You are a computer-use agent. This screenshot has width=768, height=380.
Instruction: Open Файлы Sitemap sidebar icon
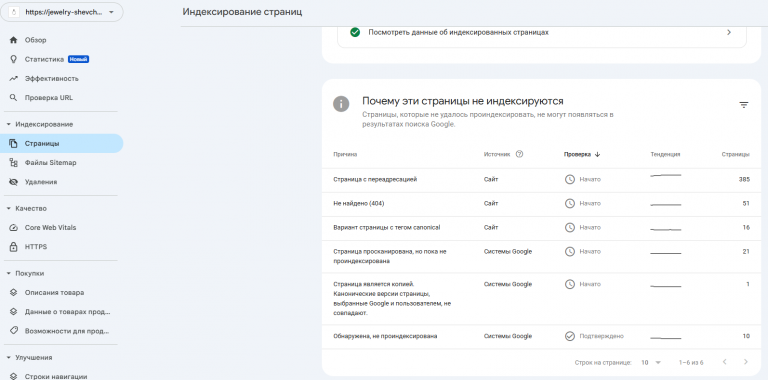[14, 163]
